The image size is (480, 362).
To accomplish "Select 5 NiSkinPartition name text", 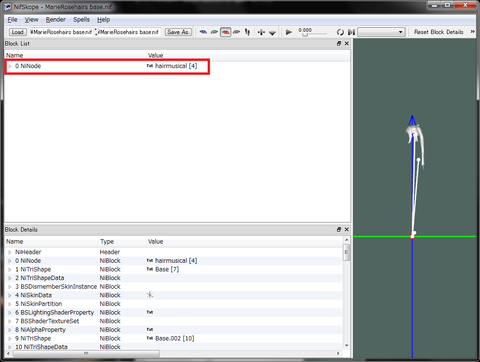I will coord(39,304).
